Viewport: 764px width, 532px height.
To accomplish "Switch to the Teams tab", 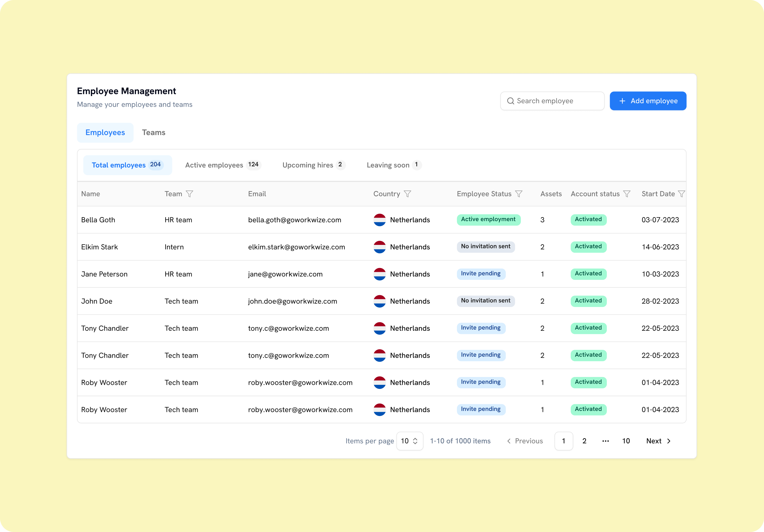I will (x=154, y=133).
